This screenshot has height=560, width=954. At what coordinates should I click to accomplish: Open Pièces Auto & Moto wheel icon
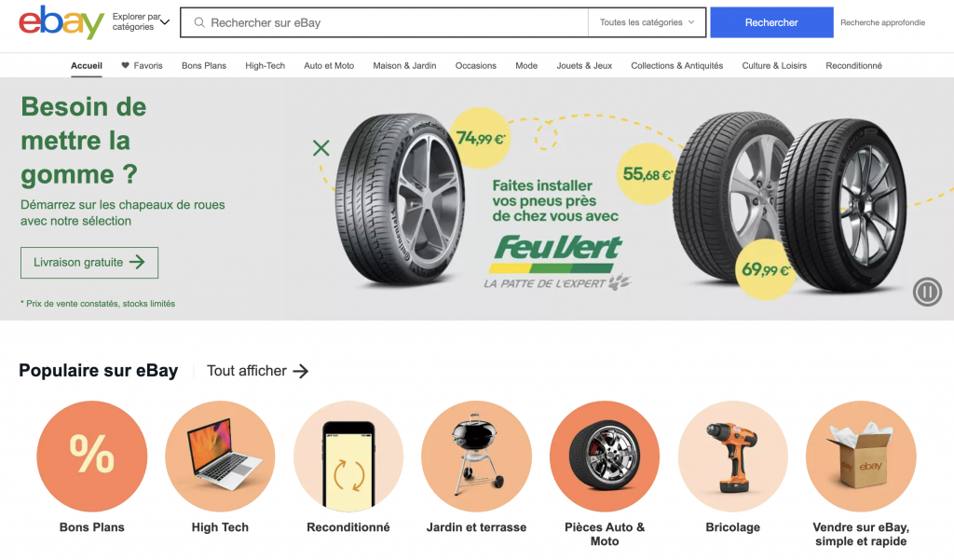(605, 456)
